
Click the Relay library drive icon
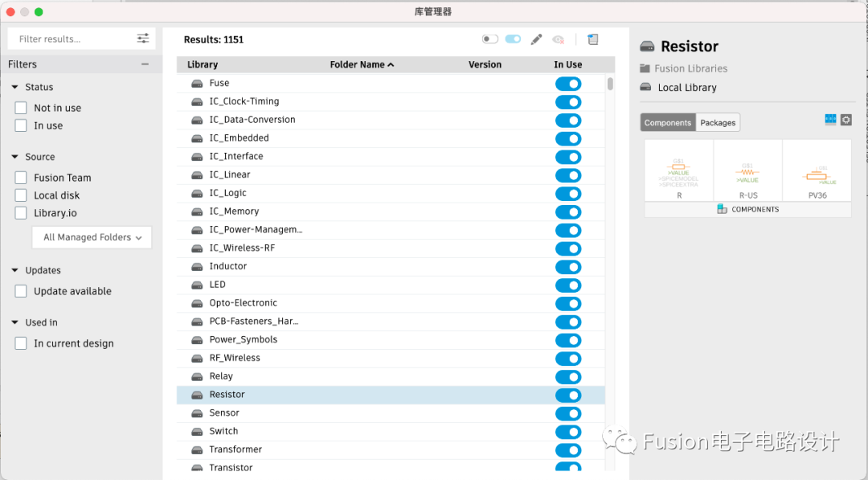pyautogui.click(x=197, y=376)
